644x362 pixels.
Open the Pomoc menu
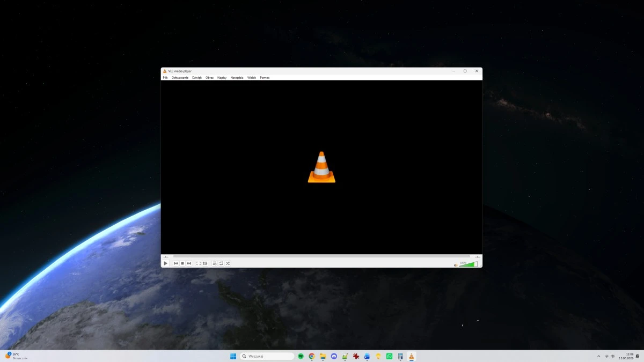[265, 78]
